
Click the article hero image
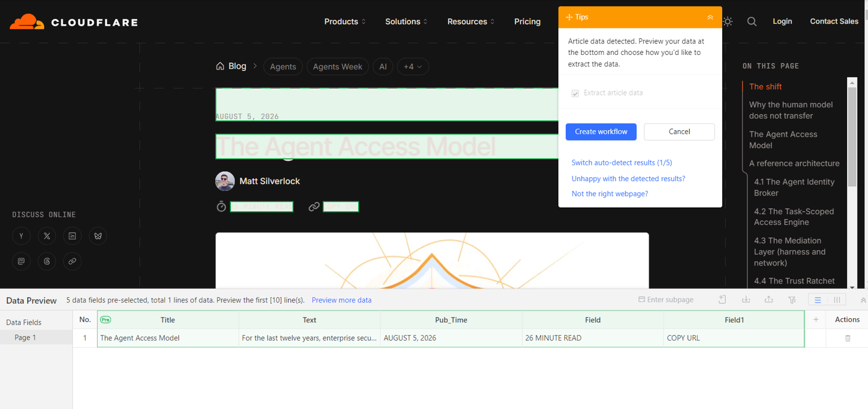[x=432, y=260]
